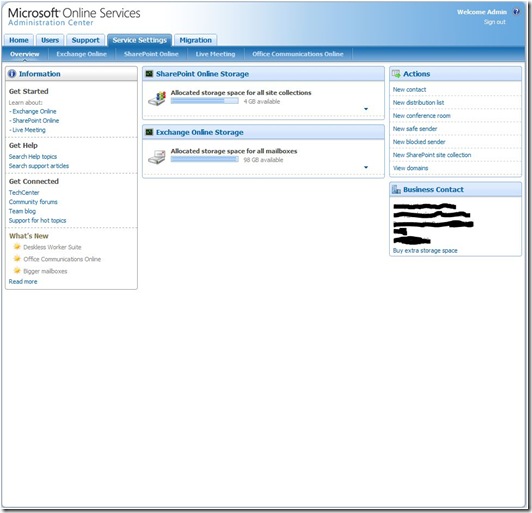Click the View domains action
The width and height of the screenshot is (532, 513).
click(x=410, y=168)
